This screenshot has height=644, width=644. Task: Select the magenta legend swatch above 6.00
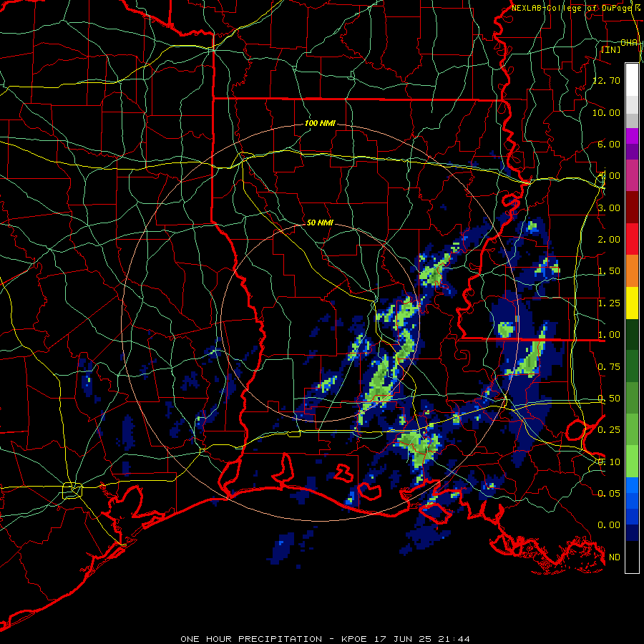point(632,136)
